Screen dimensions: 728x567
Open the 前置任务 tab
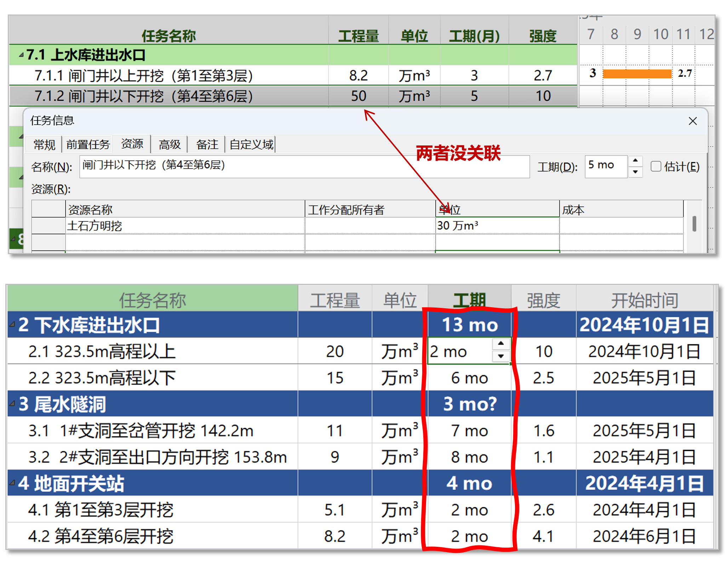tap(87, 144)
